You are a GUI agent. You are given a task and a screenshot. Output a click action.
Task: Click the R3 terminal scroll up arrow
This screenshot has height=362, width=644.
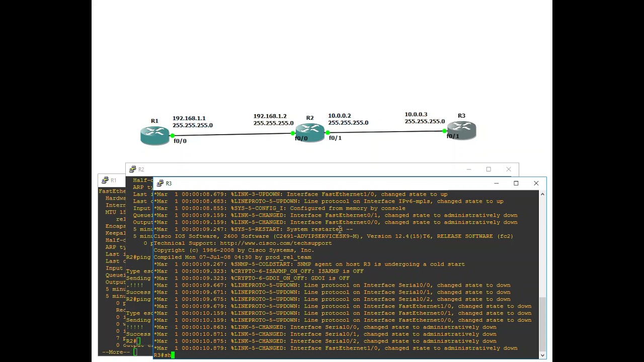542,194
